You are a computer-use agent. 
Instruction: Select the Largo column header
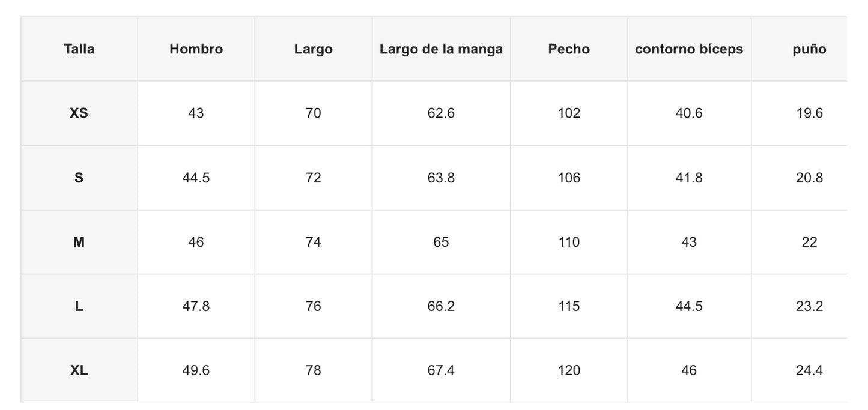tap(313, 49)
